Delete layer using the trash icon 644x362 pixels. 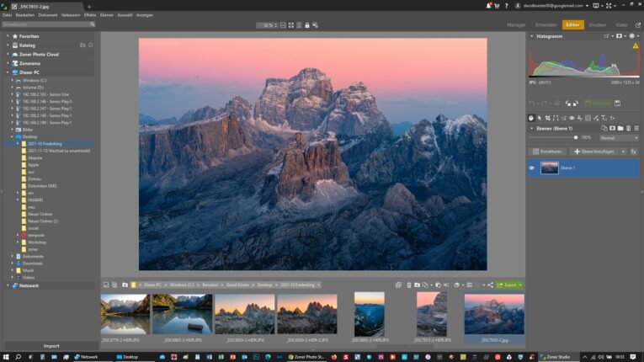point(628,128)
